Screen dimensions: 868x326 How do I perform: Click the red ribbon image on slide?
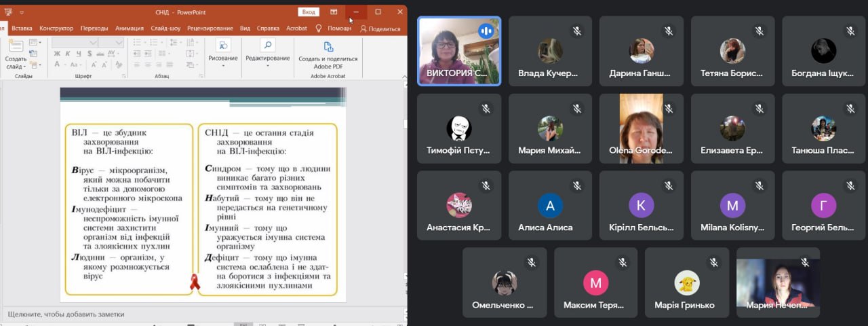pyautogui.click(x=195, y=282)
